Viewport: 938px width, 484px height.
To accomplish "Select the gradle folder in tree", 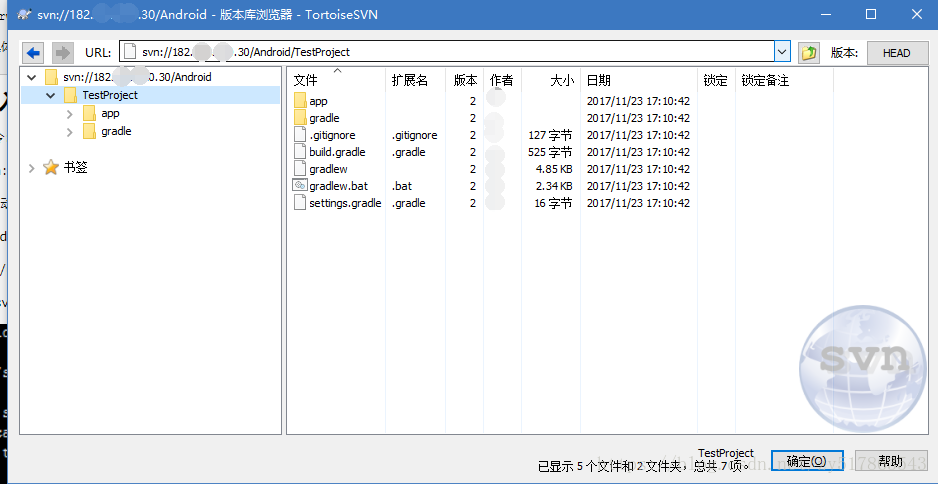I will point(116,131).
